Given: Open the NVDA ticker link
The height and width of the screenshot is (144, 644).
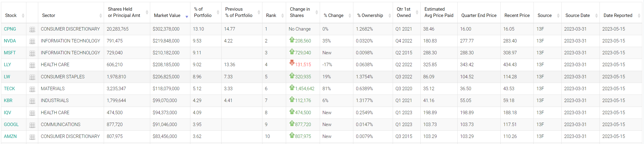Looking at the screenshot, I should coord(10,41).
